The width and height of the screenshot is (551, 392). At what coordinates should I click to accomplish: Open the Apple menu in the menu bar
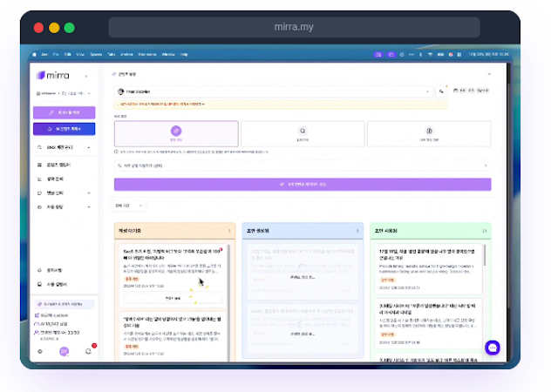(34, 54)
